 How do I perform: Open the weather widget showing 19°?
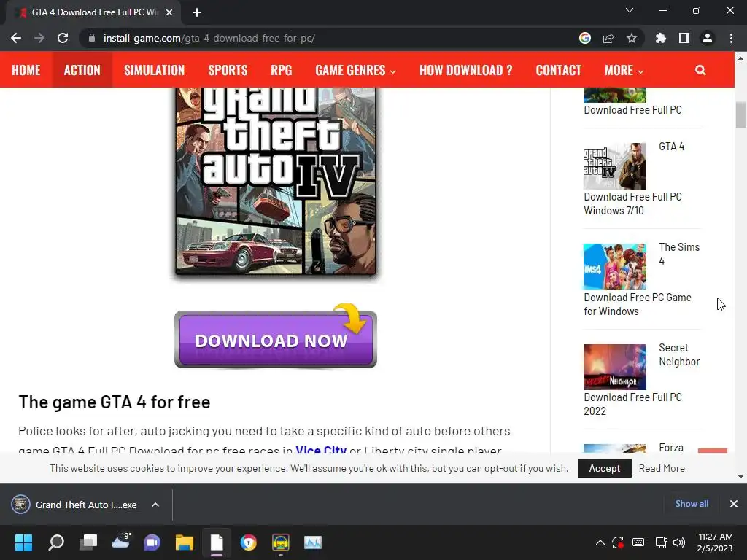(121, 541)
